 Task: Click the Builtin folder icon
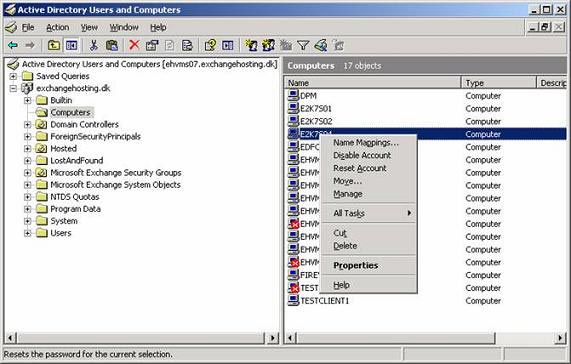pos(42,100)
